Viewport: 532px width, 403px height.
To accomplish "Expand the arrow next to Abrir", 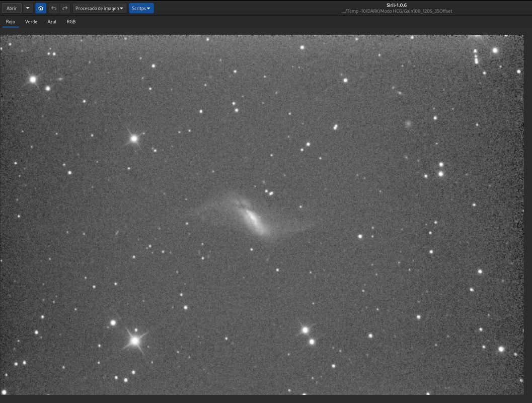I will 28,8.
